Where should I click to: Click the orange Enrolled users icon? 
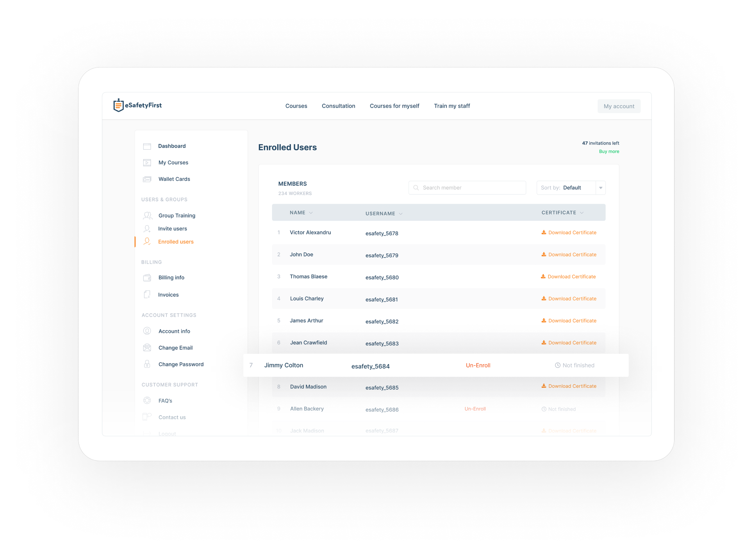coord(147,242)
